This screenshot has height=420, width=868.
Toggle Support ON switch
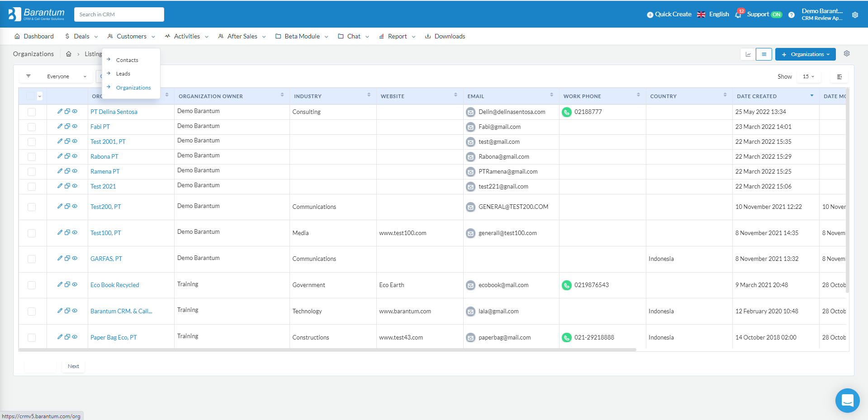777,14
